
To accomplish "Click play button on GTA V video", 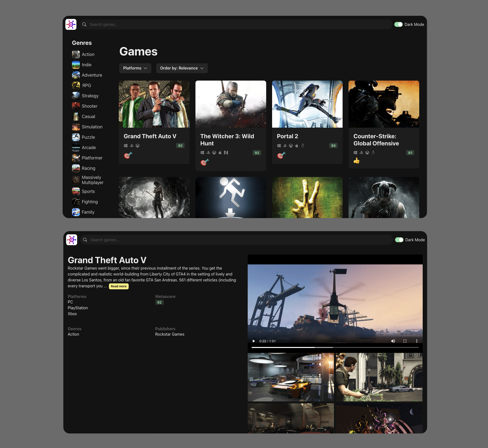I will pos(254,341).
